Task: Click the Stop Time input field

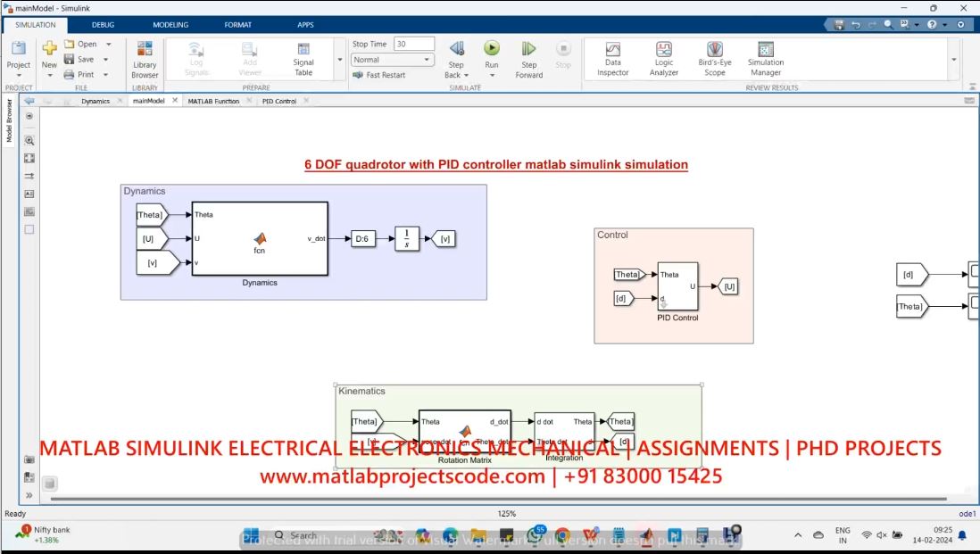Action: pos(413,44)
